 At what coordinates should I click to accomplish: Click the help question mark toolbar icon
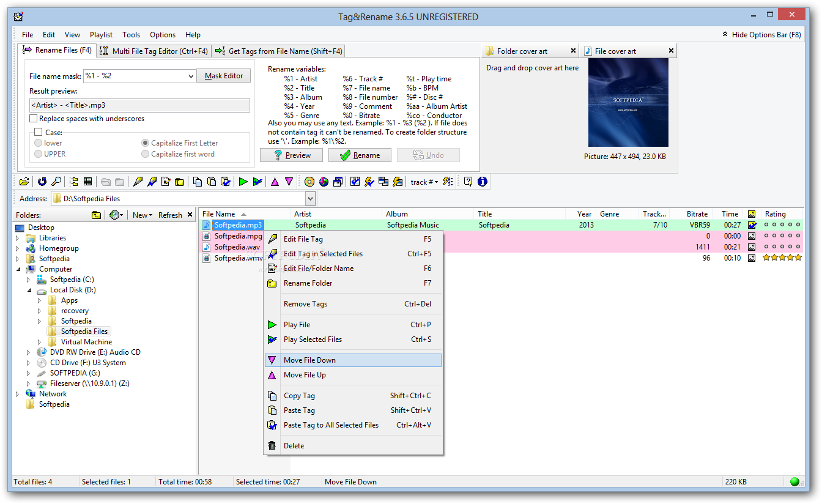(x=468, y=182)
